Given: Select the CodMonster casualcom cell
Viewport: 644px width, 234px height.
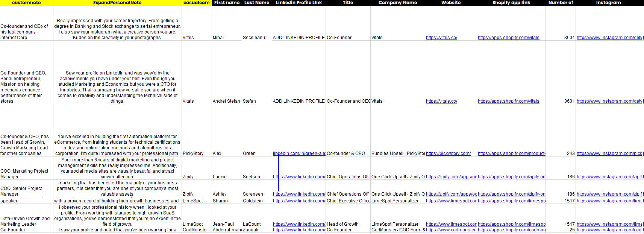Looking at the screenshot, I should (197, 230).
